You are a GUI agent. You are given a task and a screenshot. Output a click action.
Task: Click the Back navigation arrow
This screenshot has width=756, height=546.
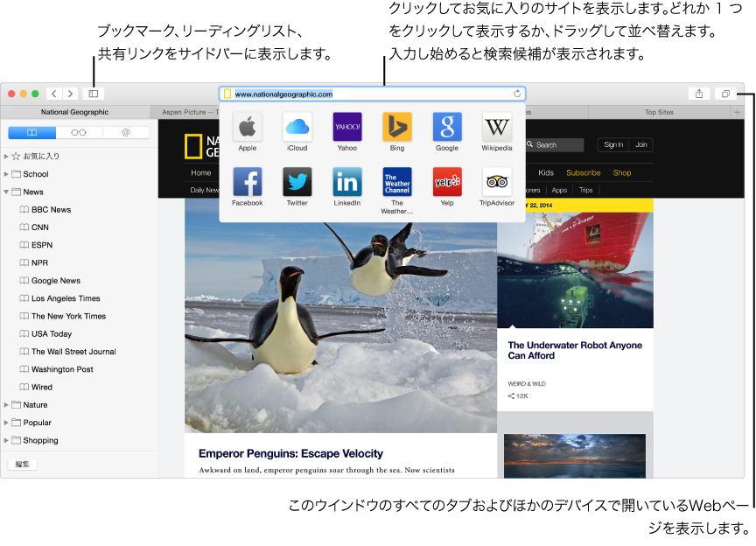pos(54,94)
